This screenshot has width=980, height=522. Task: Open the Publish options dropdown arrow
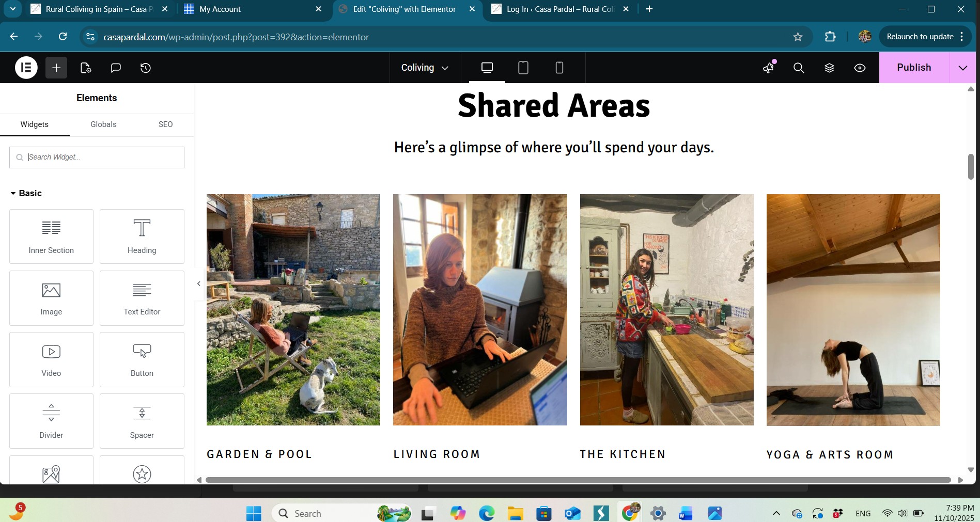coord(962,68)
